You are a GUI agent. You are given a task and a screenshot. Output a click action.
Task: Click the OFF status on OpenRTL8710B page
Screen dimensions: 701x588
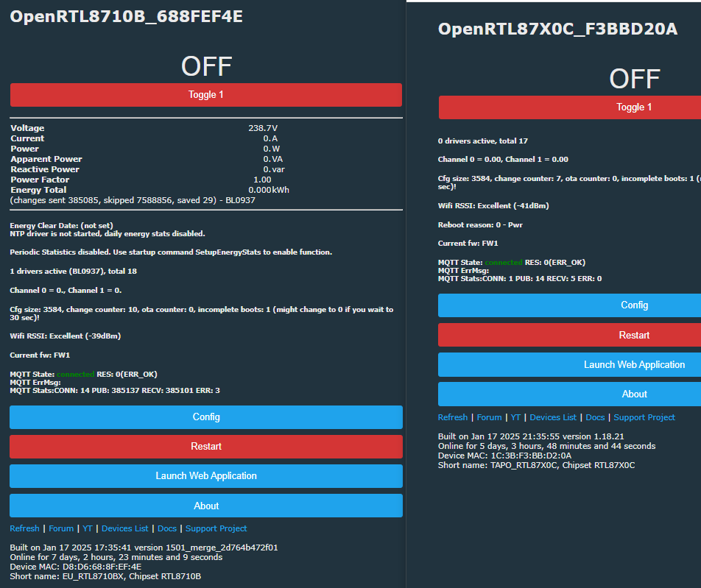tap(206, 66)
